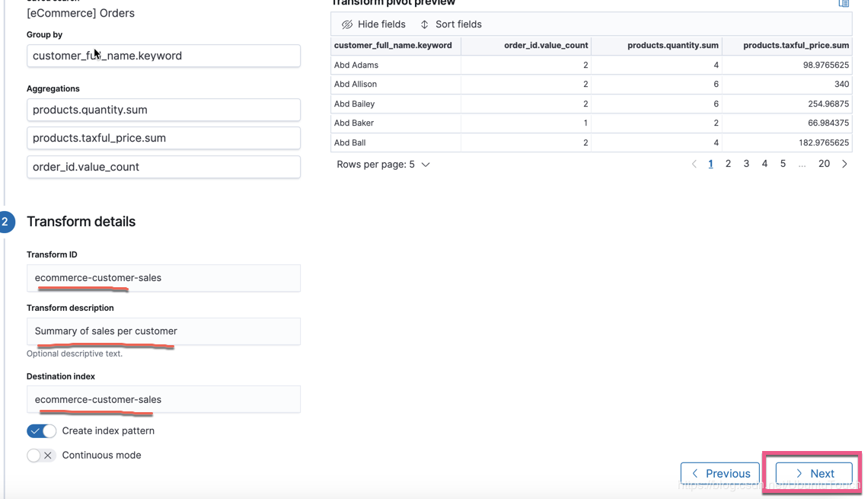The height and width of the screenshot is (499, 868).
Task: Jump to preview page 20
Action: (825, 164)
